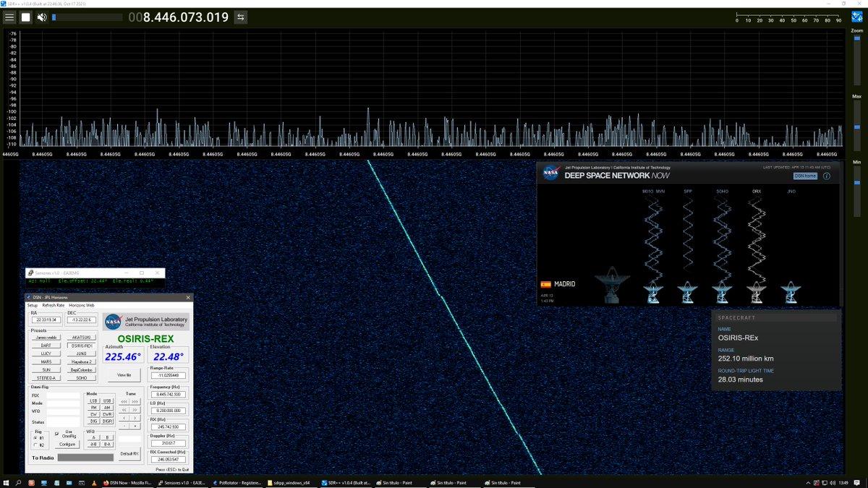Open the Setup menu in DSN-JPL Horizons
The image size is (868, 488).
tap(32, 306)
